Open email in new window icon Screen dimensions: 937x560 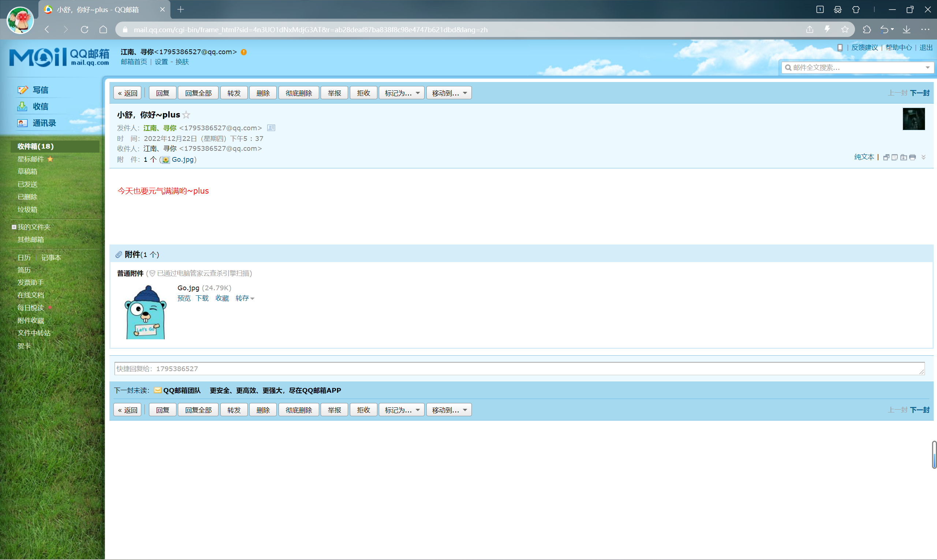click(x=886, y=157)
